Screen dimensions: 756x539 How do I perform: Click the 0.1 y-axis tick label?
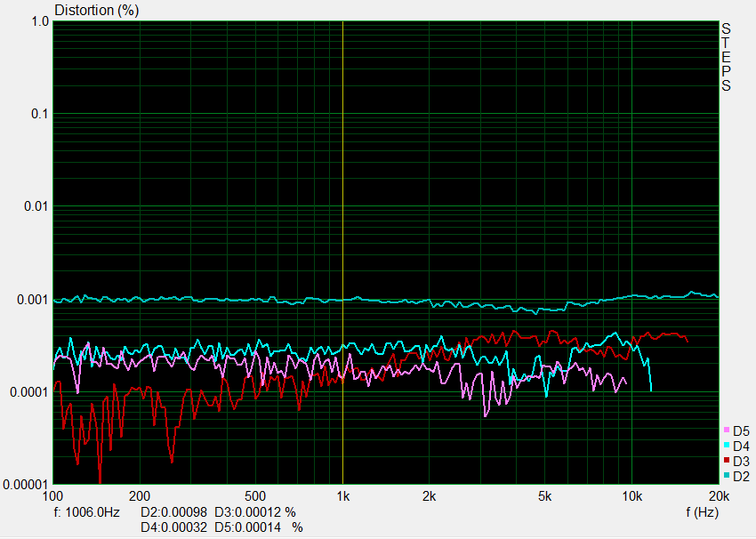pos(41,114)
